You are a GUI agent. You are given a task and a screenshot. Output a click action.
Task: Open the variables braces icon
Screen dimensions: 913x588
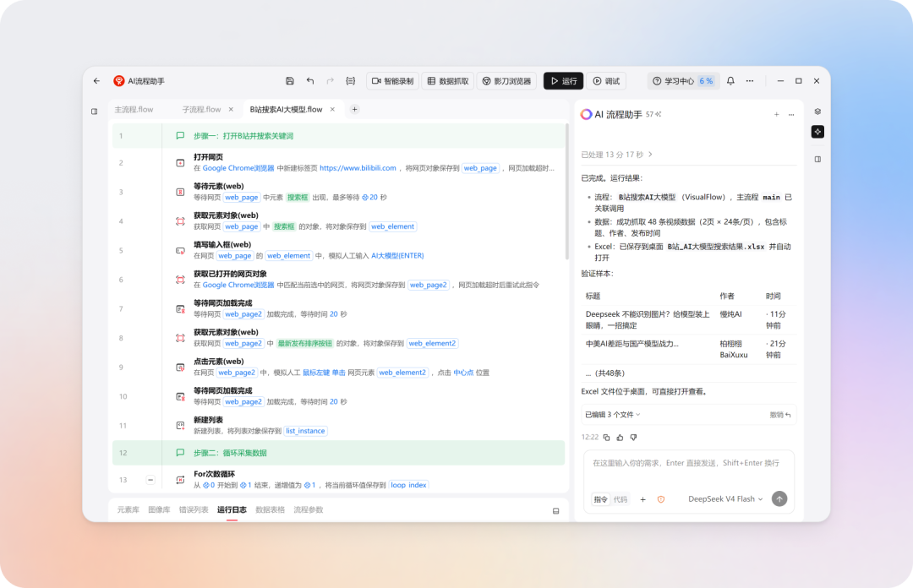pyautogui.click(x=351, y=81)
